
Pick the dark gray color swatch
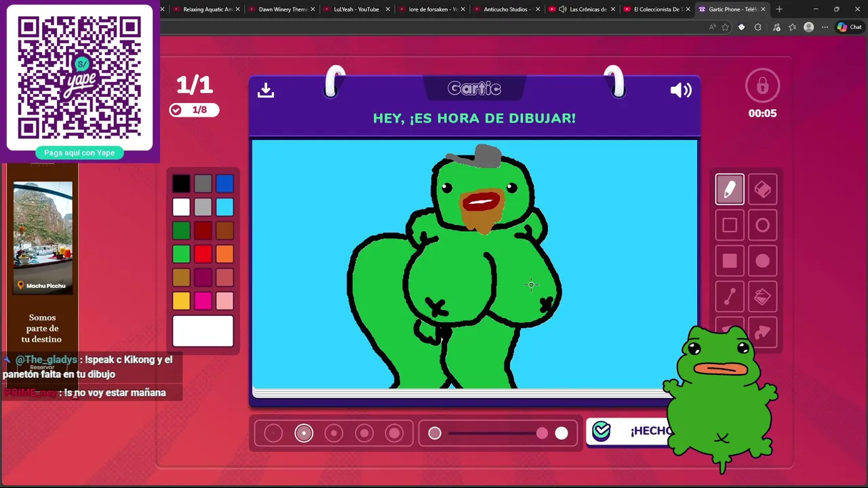click(x=203, y=184)
